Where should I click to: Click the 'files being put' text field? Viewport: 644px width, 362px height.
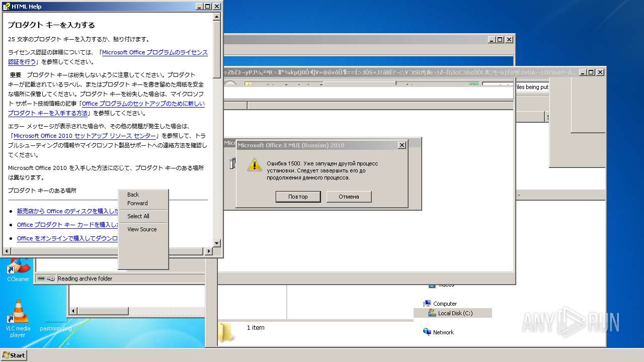tap(516, 87)
